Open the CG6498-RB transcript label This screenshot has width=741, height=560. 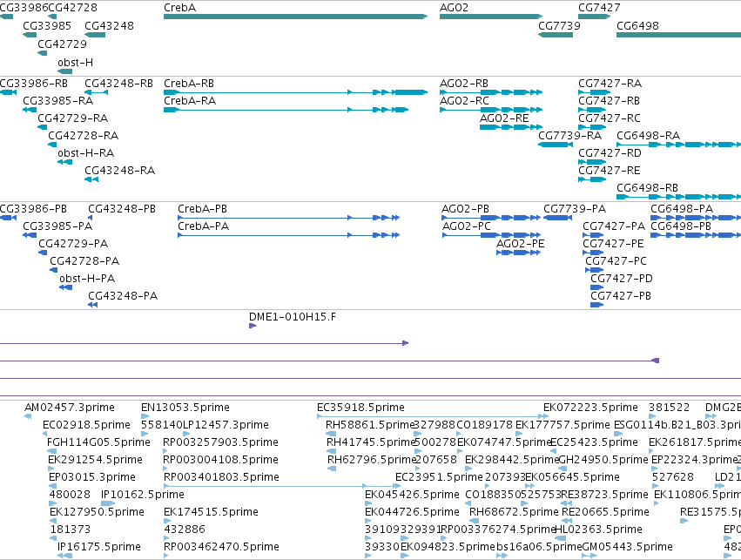coord(648,187)
